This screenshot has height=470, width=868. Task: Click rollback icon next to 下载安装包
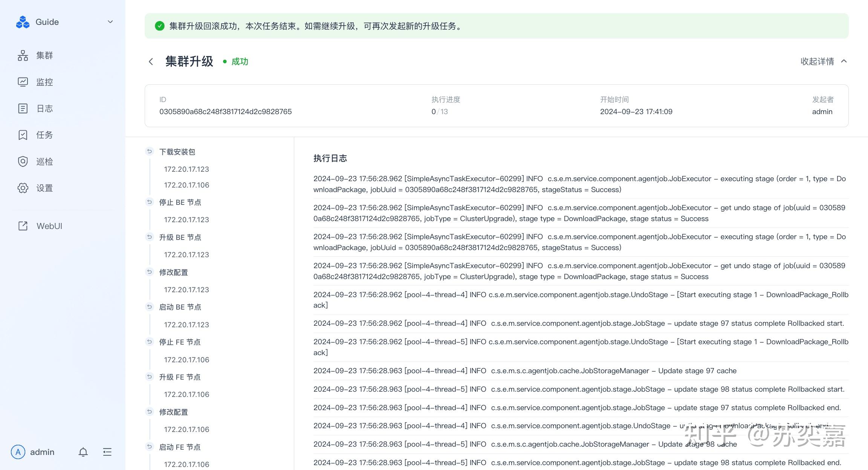pos(150,151)
